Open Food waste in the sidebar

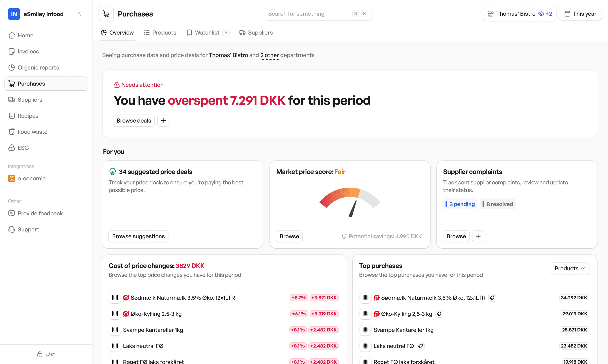32,132
